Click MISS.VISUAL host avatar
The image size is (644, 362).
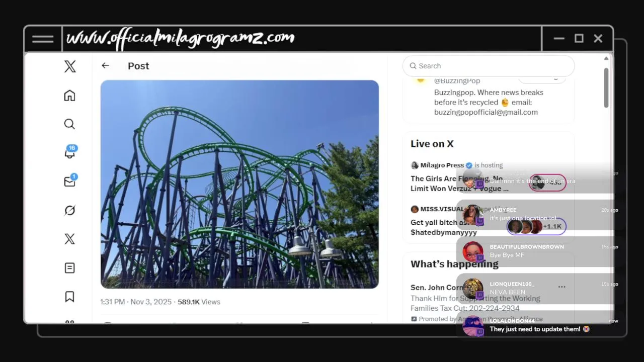tap(415, 209)
